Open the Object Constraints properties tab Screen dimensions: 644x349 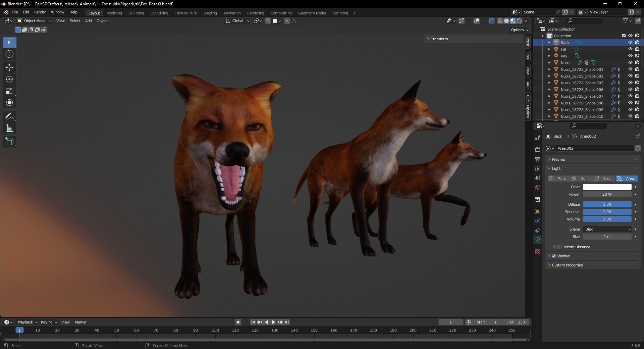click(x=538, y=230)
